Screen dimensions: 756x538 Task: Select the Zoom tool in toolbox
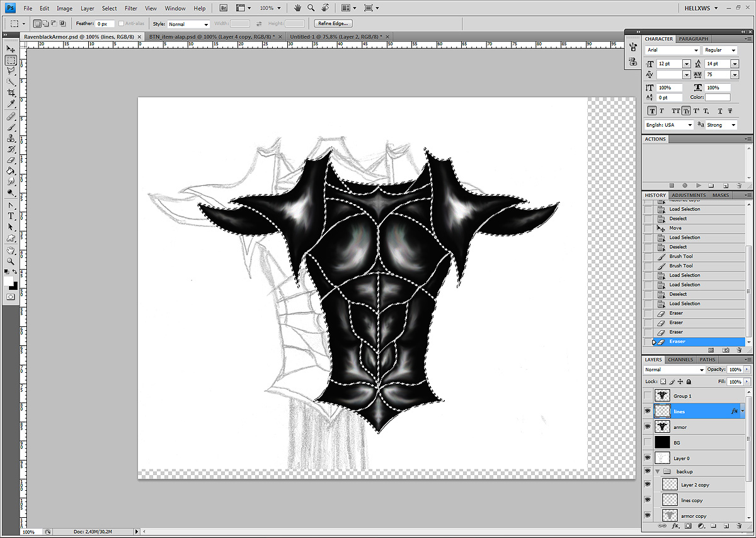11,261
